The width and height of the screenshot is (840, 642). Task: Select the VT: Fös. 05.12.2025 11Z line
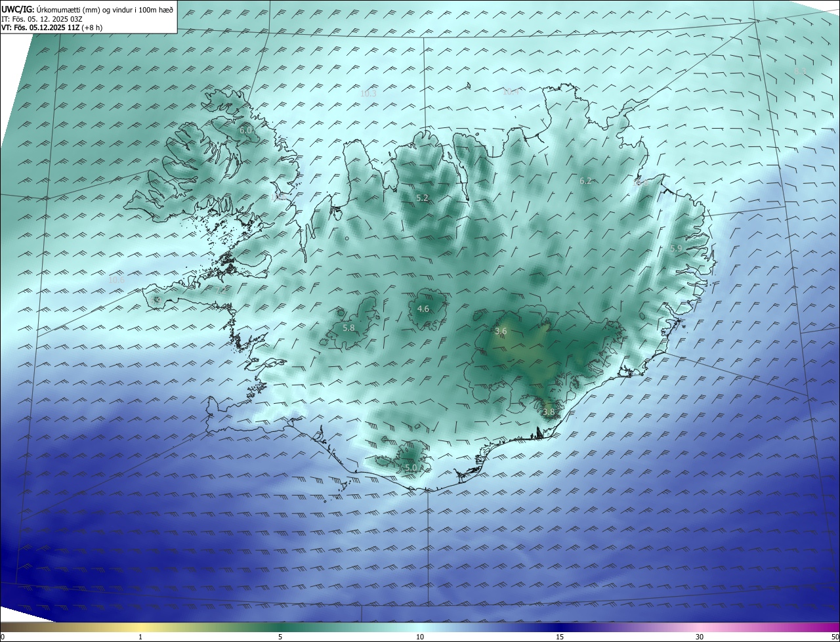(52, 28)
